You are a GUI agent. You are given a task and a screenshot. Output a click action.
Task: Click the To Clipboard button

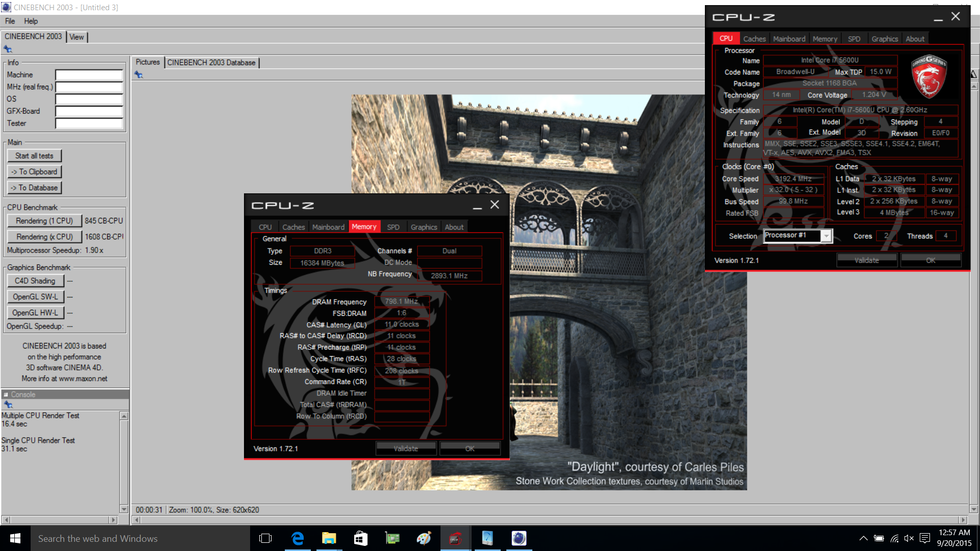coord(34,171)
